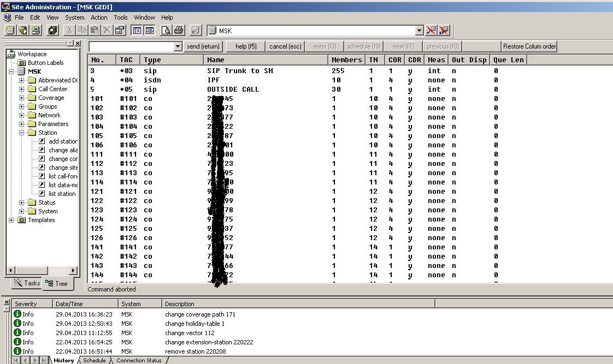Collapse the Station folder

tap(21, 133)
